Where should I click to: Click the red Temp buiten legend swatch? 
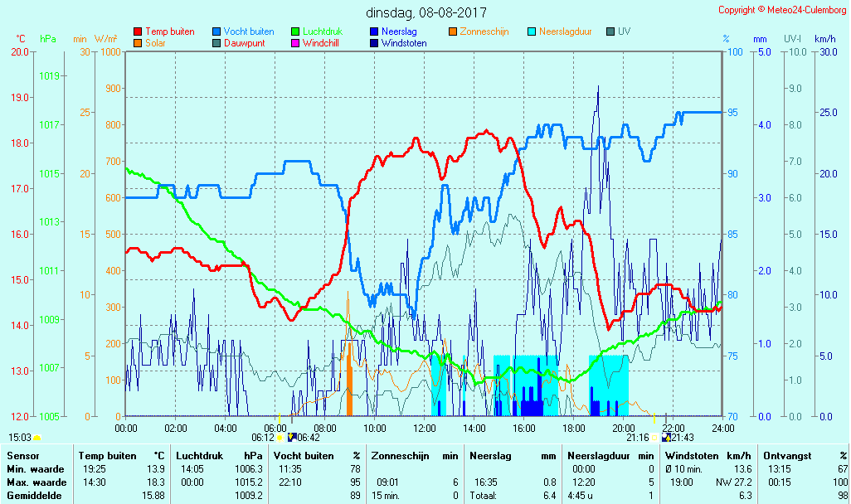(x=138, y=32)
